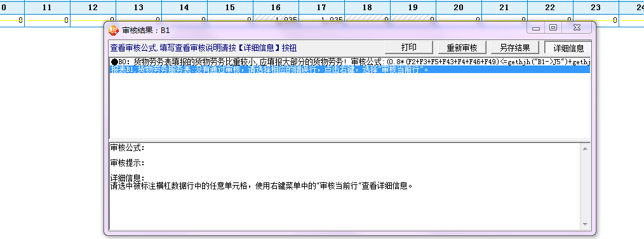Click the zero cell under column 21

point(504,20)
